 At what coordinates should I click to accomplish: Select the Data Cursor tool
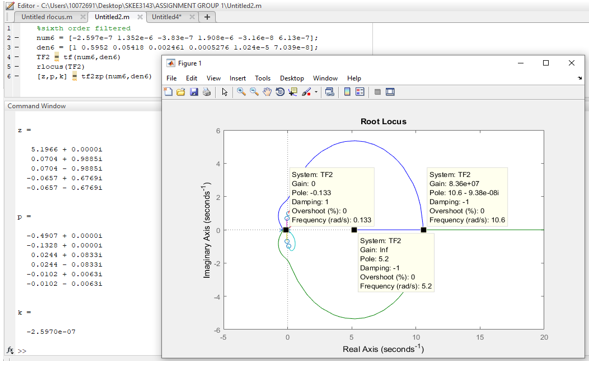click(x=293, y=92)
